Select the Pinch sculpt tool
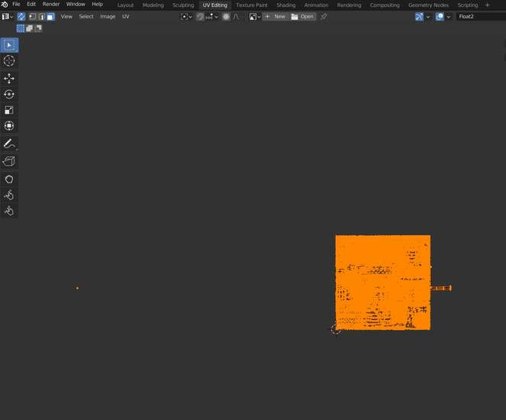The height and width of the screenshot is (420, 506). [x=9, y=211]
